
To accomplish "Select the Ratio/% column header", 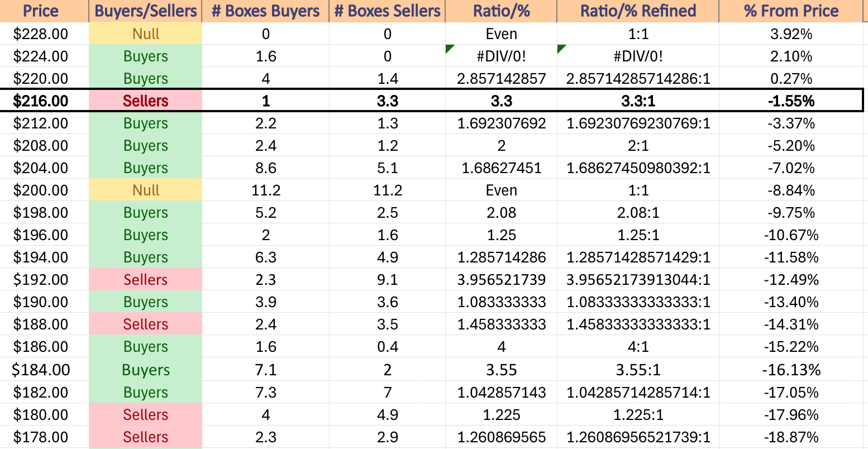I will [501, 11].
